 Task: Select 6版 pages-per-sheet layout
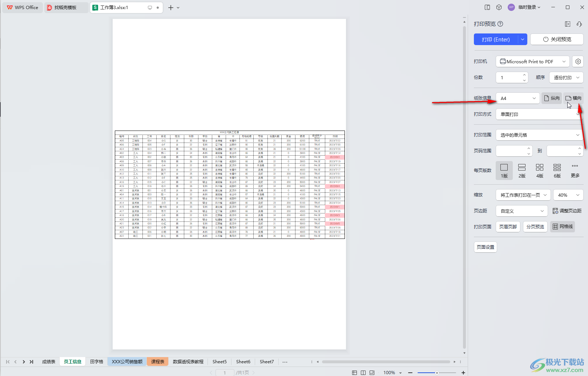pos(557,171)
